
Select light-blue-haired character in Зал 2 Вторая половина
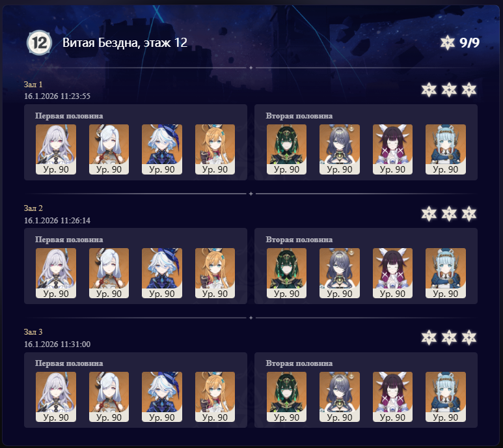point(446,273)
